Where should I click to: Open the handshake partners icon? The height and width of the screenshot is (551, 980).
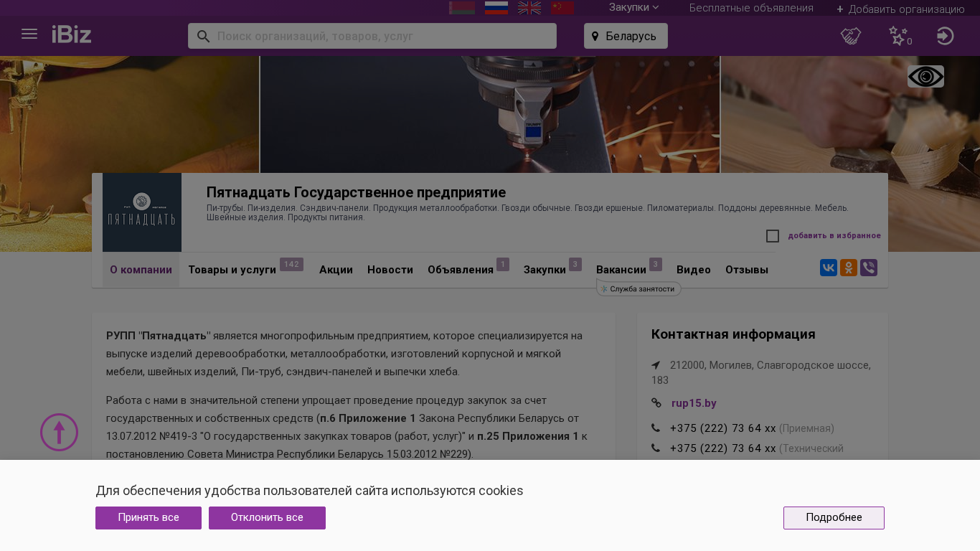851,36
